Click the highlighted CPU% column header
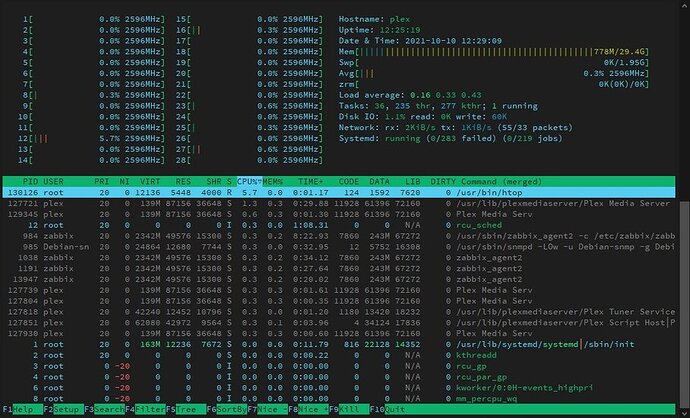 tap(250, 181)
